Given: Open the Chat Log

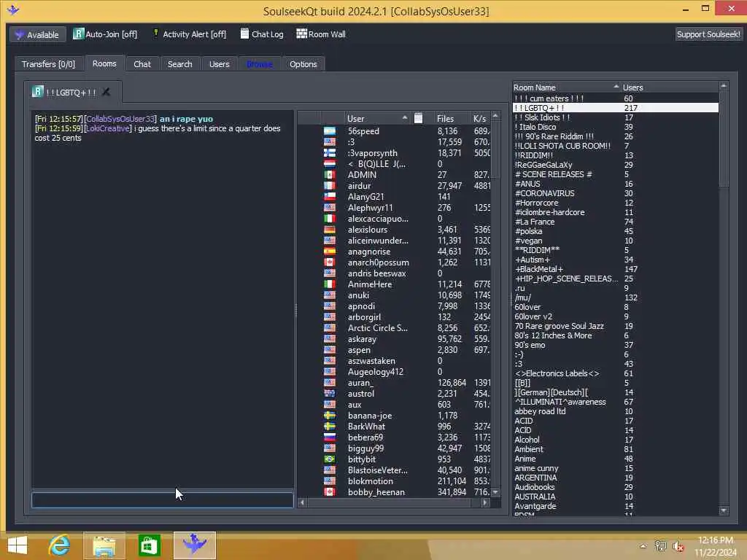Looking at the screenshot, I should pyautogui.click(x=262, y=34).
